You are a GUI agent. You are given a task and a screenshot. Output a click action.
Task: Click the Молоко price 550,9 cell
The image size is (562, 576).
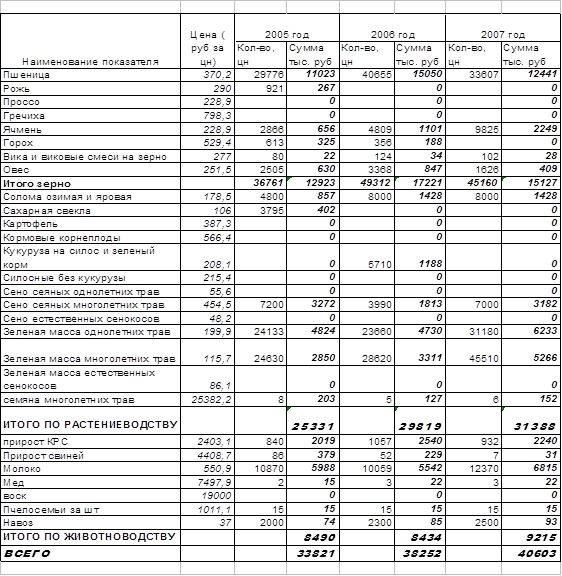(x=207, y=468)
